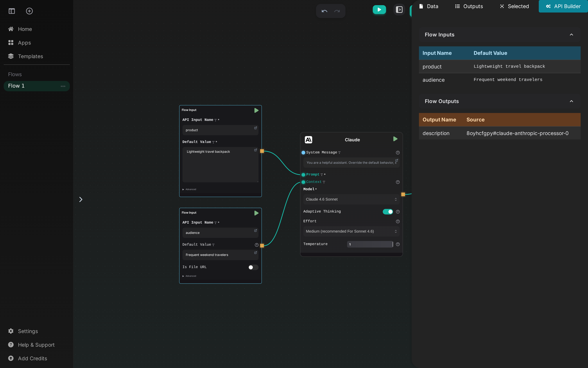Go to Home in sidebar
This screenshot has height=368, width=588.
click(x=20, y=29)
